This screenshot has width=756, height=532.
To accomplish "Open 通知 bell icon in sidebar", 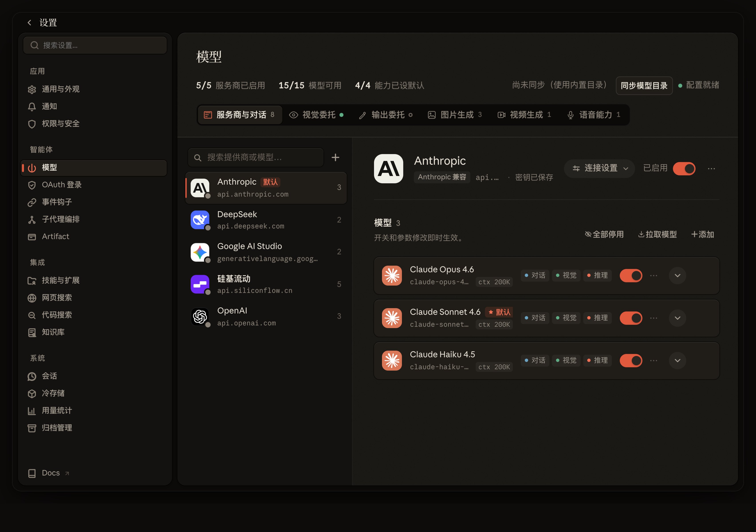I will pyautogui.click(x=32, y=107).
